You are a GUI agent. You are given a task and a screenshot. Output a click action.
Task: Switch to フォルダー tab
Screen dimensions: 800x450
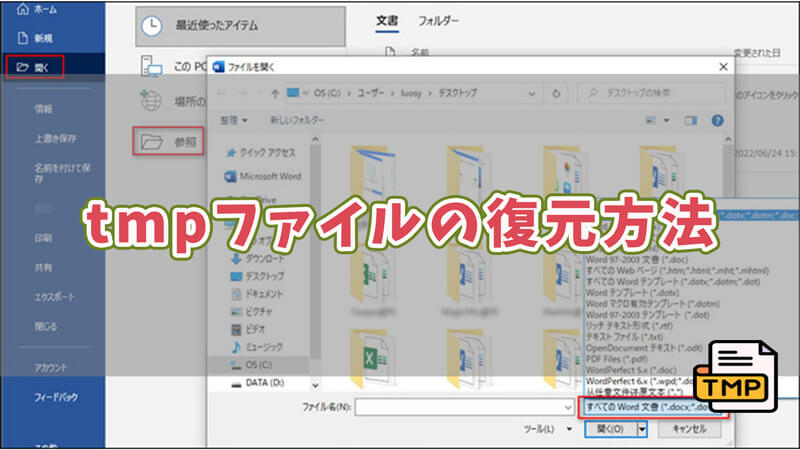[438, 21]
